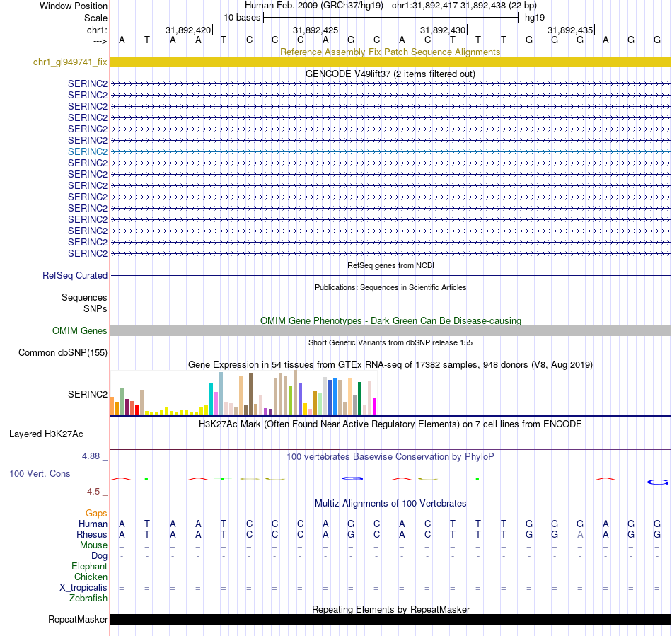The height and width of the screenshot is (636, 672).
Task: Open Short Genetic Variants from dbSNP title
Action: point(390,342)
